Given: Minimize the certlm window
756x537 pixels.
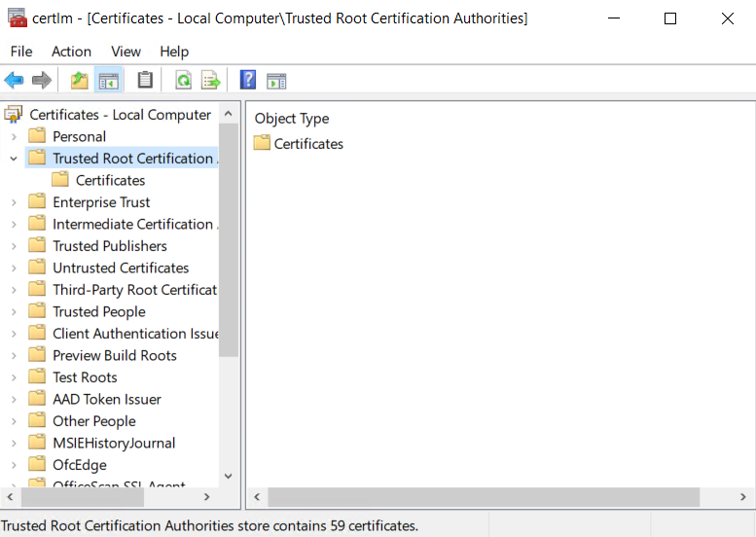Looking at the screenshot, I should (x=614, y=18).
